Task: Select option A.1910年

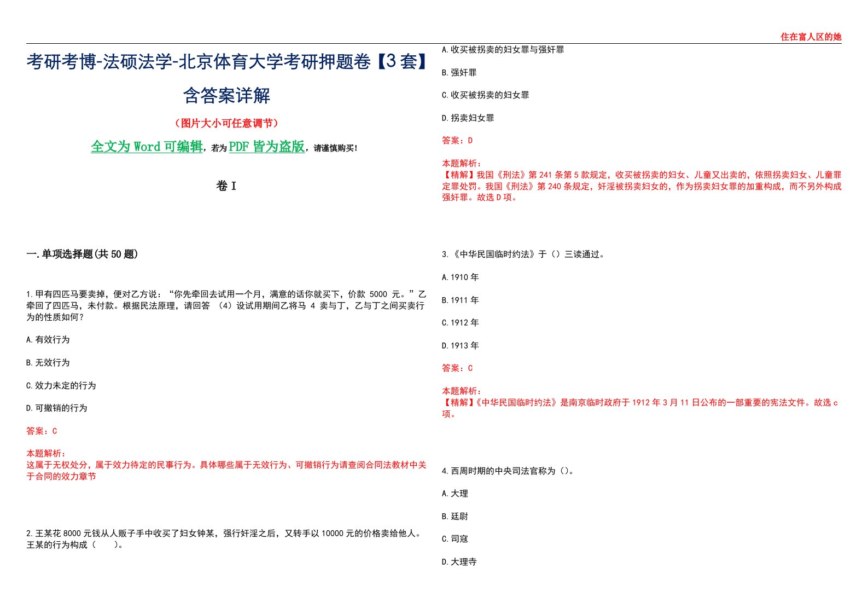Action: point(460,277)
